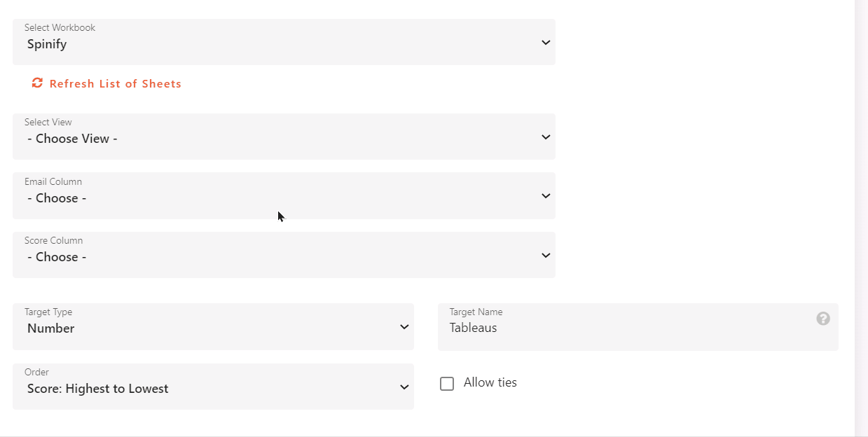Click the Select View dropdown chevron
This screenshot has height=437, width=868.
pos(546,137)
